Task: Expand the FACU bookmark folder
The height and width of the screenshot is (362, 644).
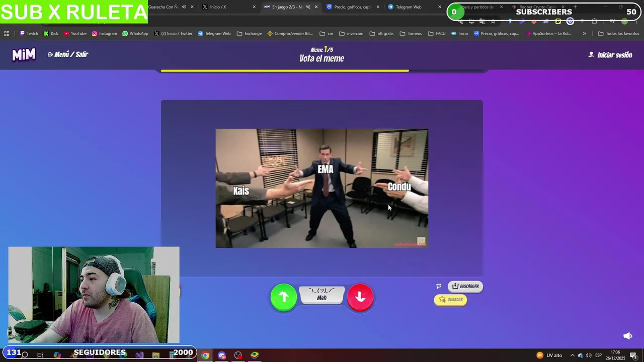Action: tap(437, 34)
